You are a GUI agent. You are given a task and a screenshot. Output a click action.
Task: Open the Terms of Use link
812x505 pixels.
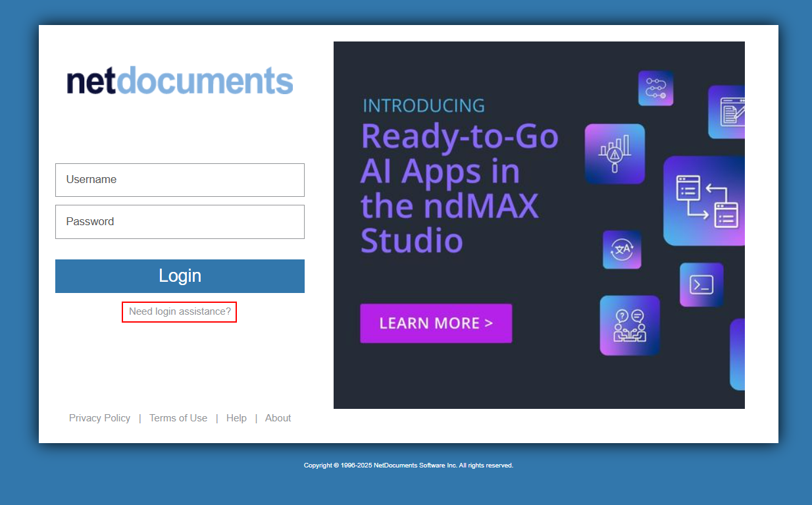178,418
